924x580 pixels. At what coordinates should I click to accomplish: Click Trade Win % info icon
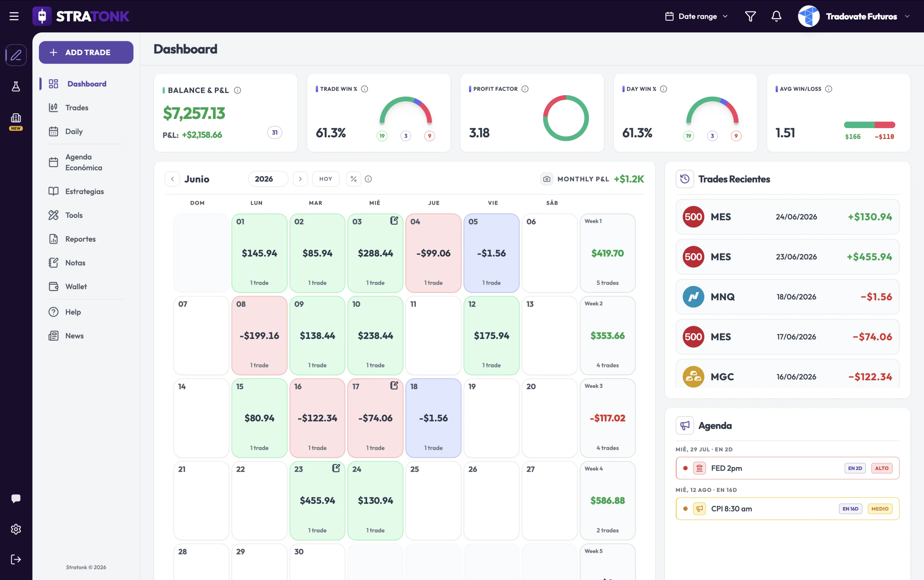point(365,89)
